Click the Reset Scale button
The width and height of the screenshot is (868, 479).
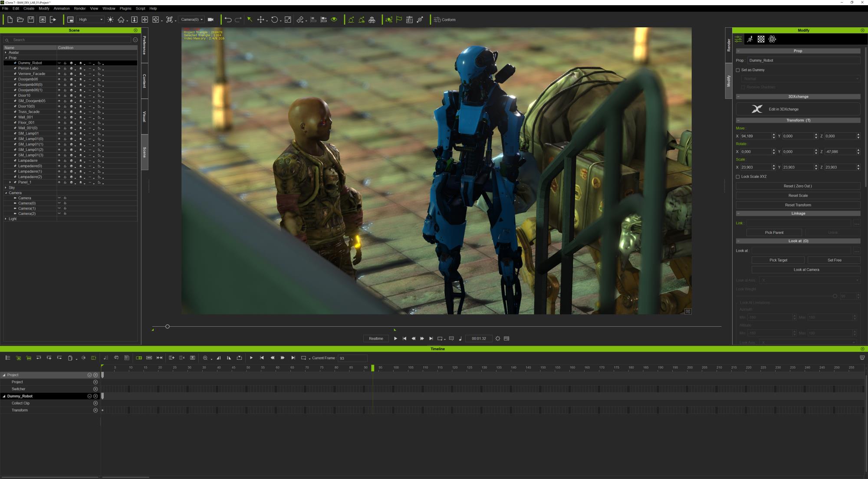798,196
